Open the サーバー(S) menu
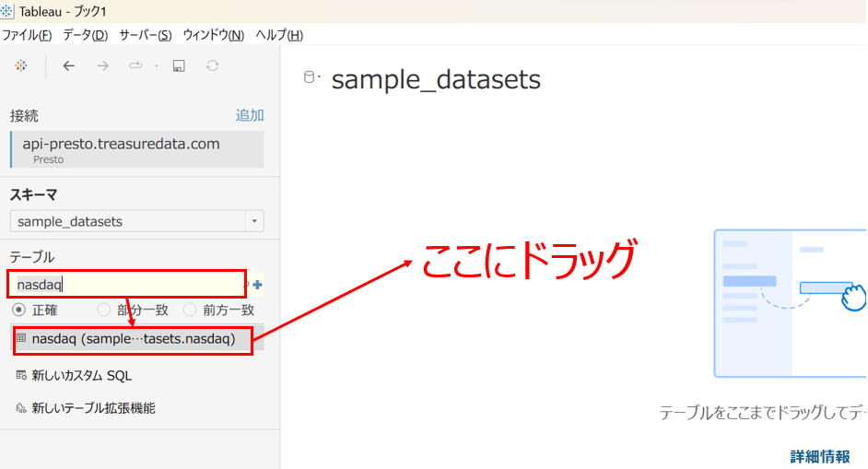868x469 pixels. point(146,35)
